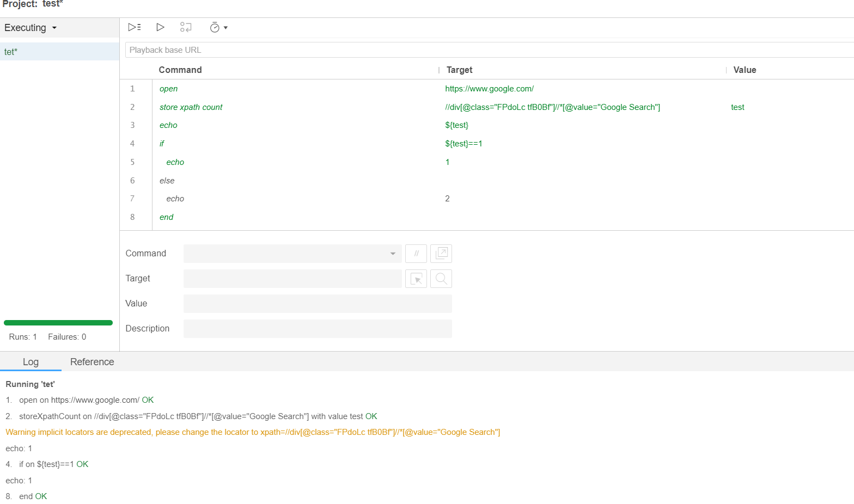Click the https://www.google.com/ target cell
The height and width of the screenshot is (504, 854).
pyautogui.click(x=489, y=89)
